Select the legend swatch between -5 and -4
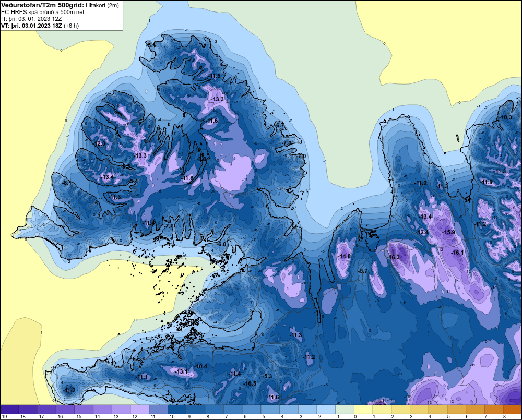This screenshot has height=420, width=522. tap(270, 410)
